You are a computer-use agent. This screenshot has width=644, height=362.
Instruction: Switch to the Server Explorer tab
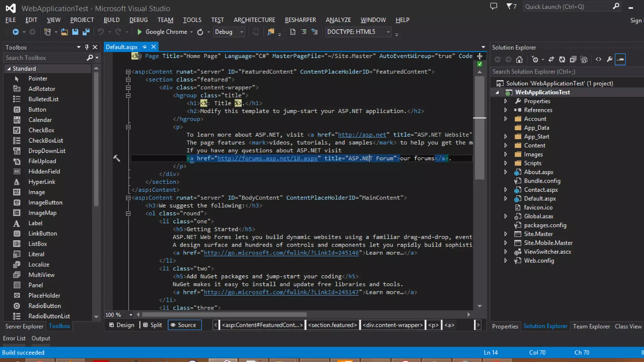click(24, 326)
